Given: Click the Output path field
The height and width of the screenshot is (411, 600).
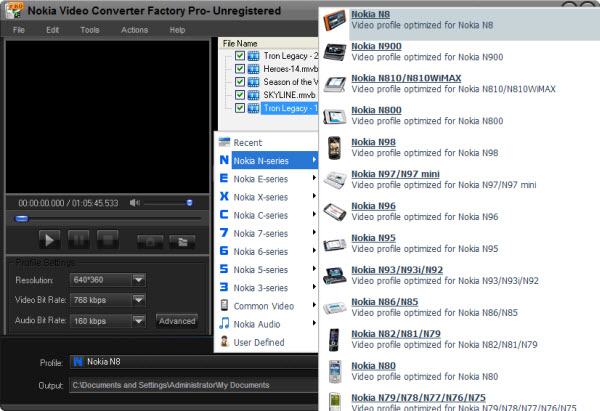Looking at the screenshot, I should coord(194,385).
